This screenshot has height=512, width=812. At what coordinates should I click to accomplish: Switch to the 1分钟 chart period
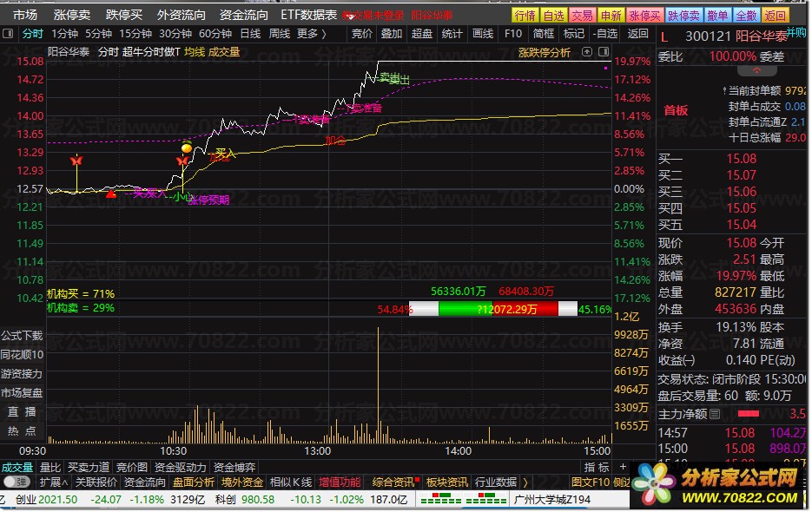[x=64, y=34]
